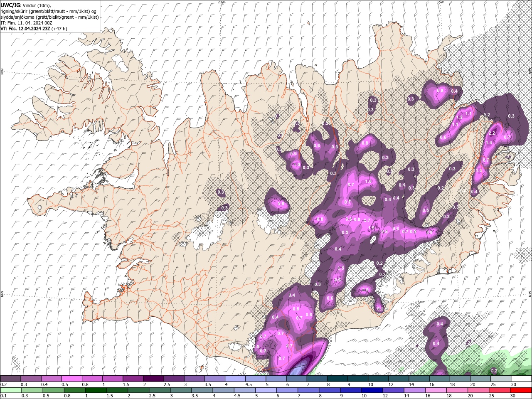Pick the darkest purple swatch between 2 and 2.5, top row
Image resolution: width=532 pixels, height=399 pixels.
click(x=153, y=379)
